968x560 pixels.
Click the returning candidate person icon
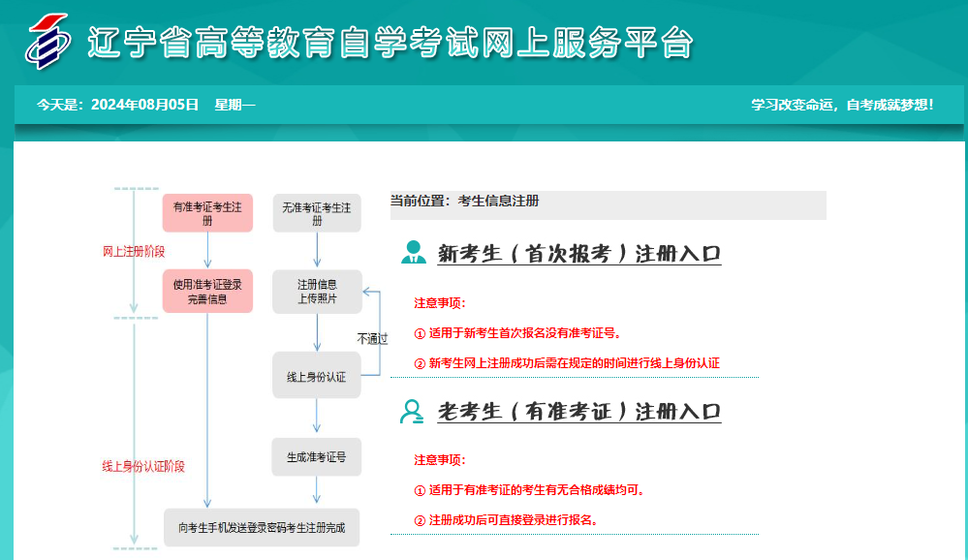point(413,411)
